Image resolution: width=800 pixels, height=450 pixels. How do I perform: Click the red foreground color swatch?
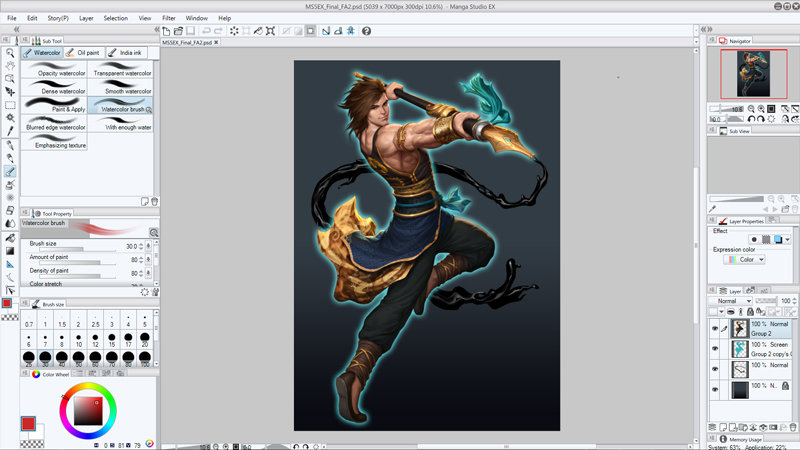point(8,302)
